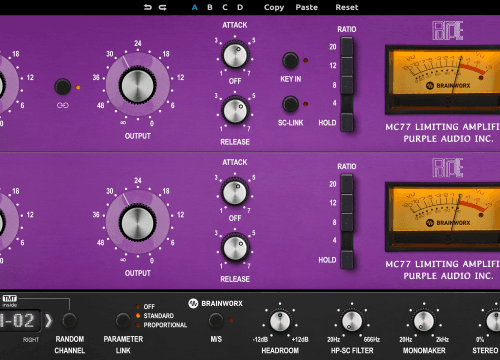Select ratio 20 on bottom channel
500x360 pixels.
[x=347, y=184]
